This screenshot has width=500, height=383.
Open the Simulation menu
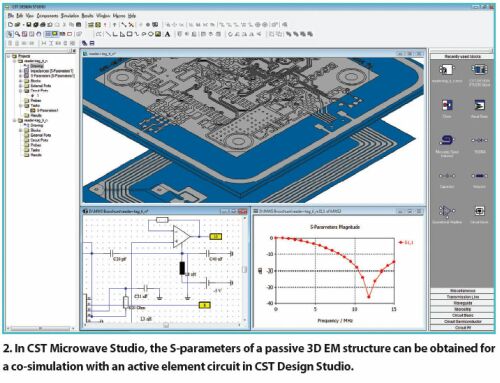[x=70, y=16]
